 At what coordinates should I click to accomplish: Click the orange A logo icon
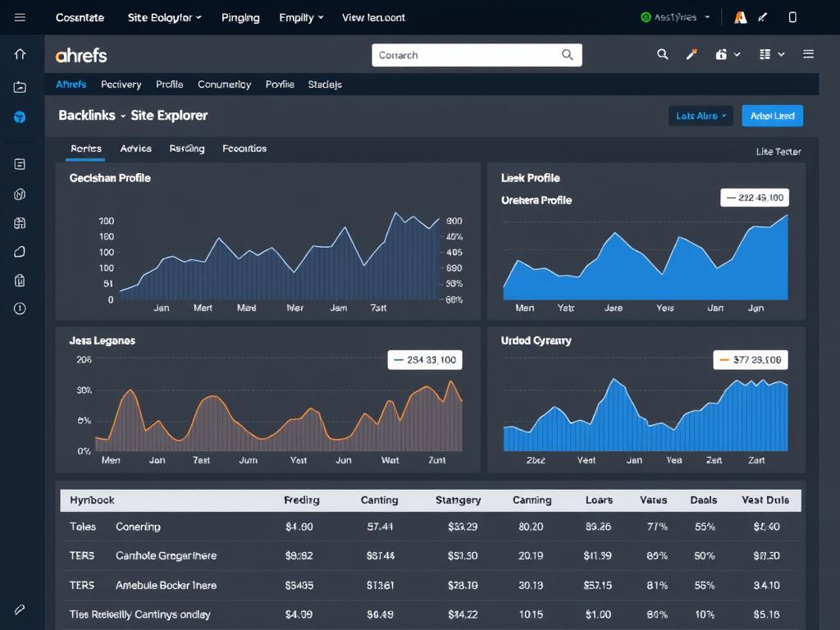tap(741, 17)
